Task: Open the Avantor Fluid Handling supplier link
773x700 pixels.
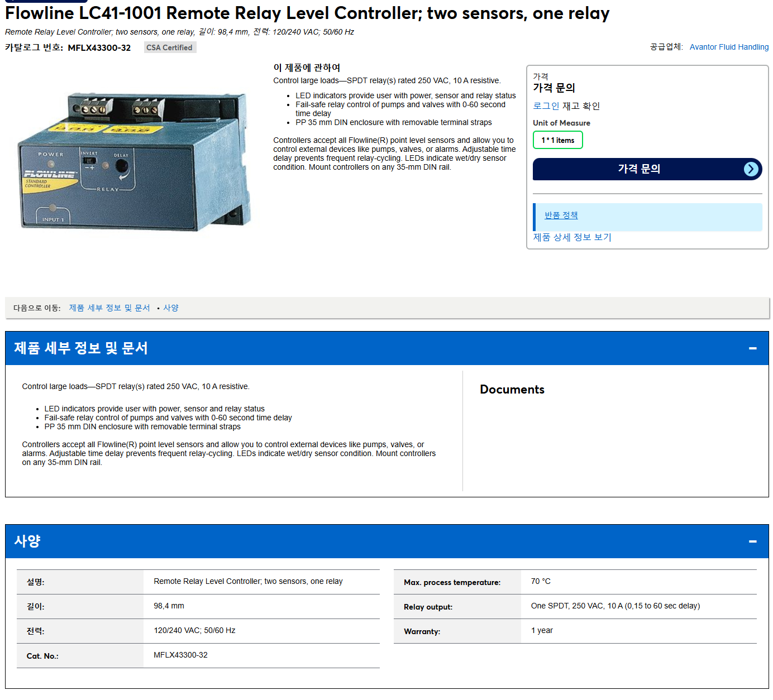Action: coord(729,47)
